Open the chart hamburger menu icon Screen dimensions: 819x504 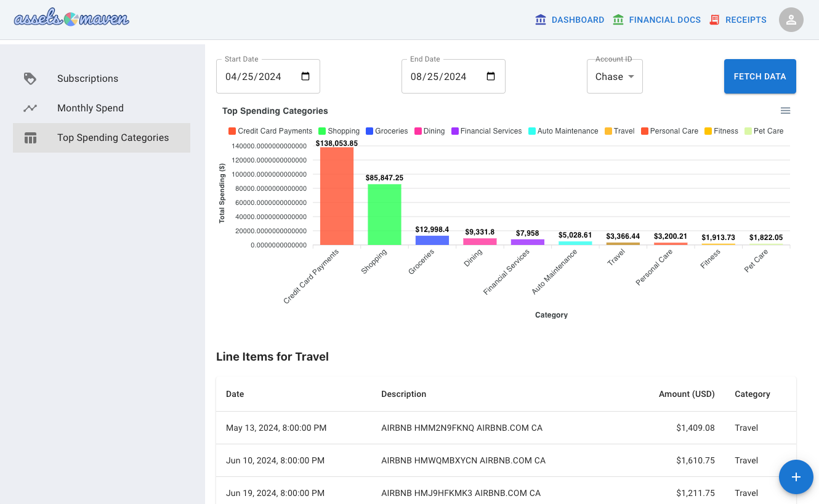click(785, 111)
